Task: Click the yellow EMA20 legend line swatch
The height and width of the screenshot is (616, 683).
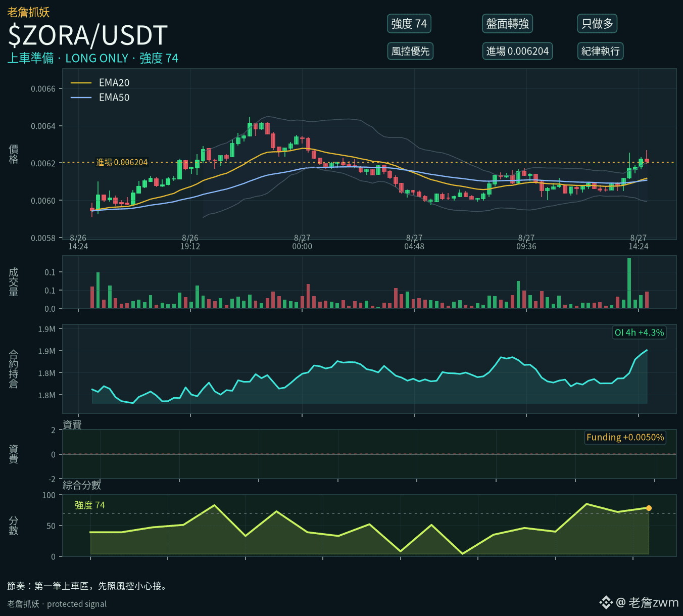Action: pos(81,83)
